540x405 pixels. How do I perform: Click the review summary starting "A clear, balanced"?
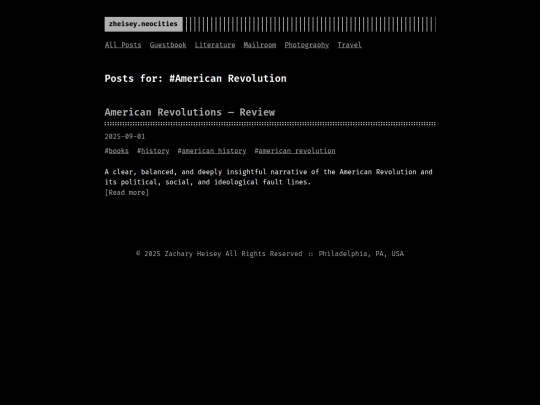[x=269, y=177]
